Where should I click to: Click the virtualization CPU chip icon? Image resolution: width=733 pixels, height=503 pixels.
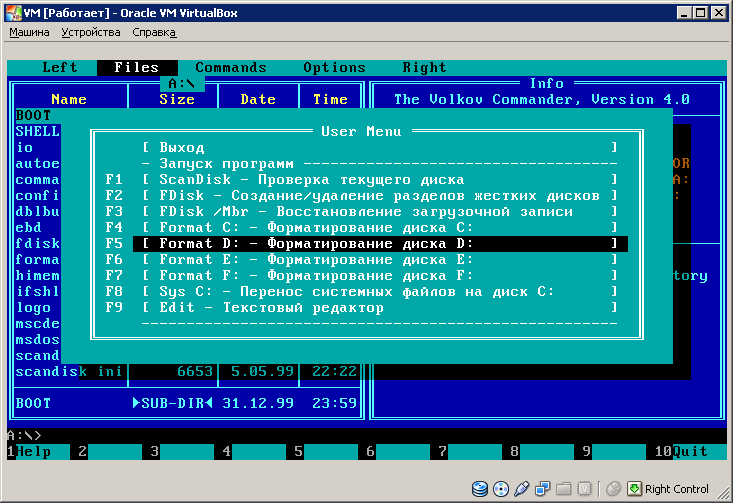[582, 489]
